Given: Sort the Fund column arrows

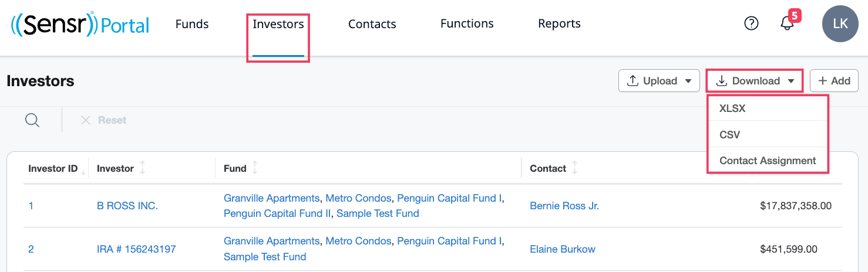Looking at the screenshot, I should [255, 168].
